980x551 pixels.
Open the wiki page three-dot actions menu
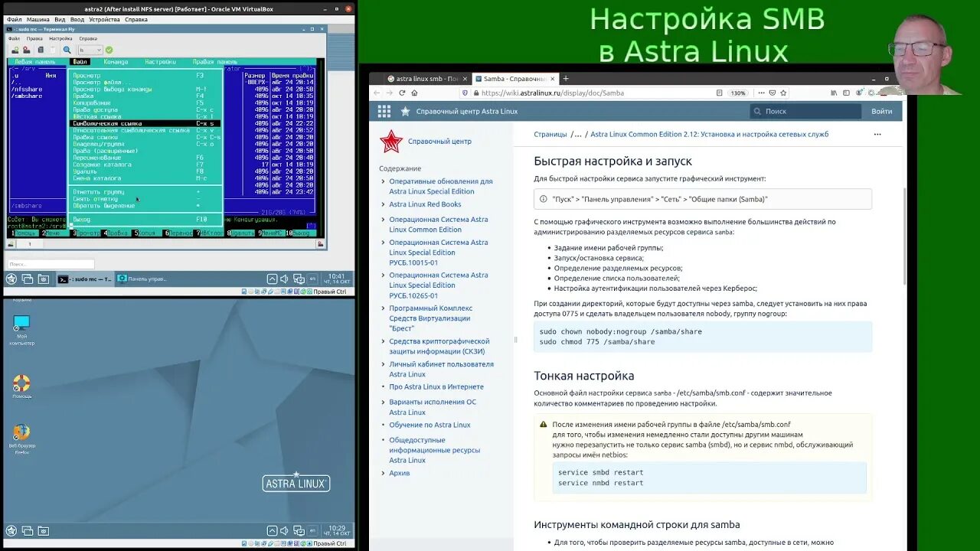tap(877, 134)
